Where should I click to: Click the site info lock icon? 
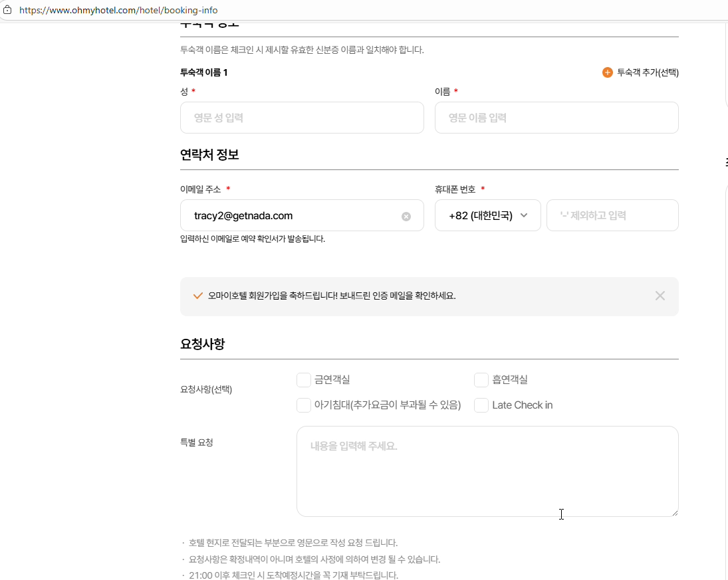pos(8,10)
